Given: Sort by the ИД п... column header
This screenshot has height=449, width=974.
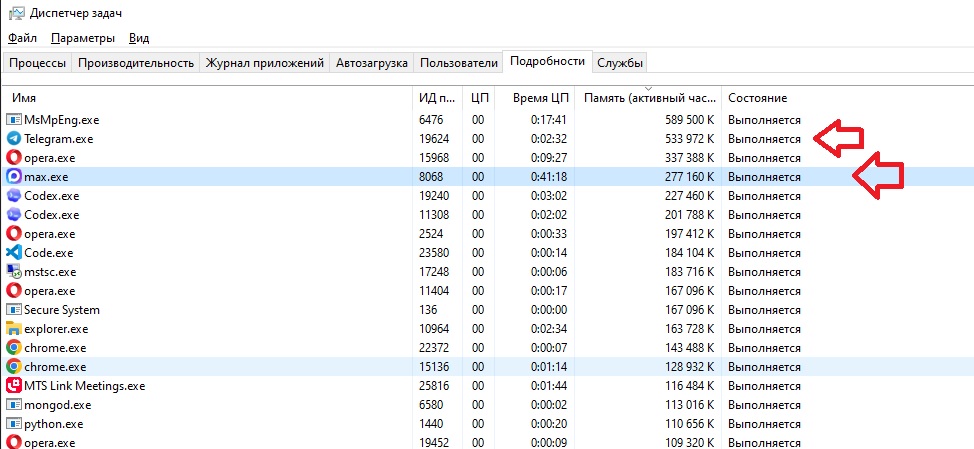Looking at the screenshot, I should pyautogui.click(x=438, y=98).
